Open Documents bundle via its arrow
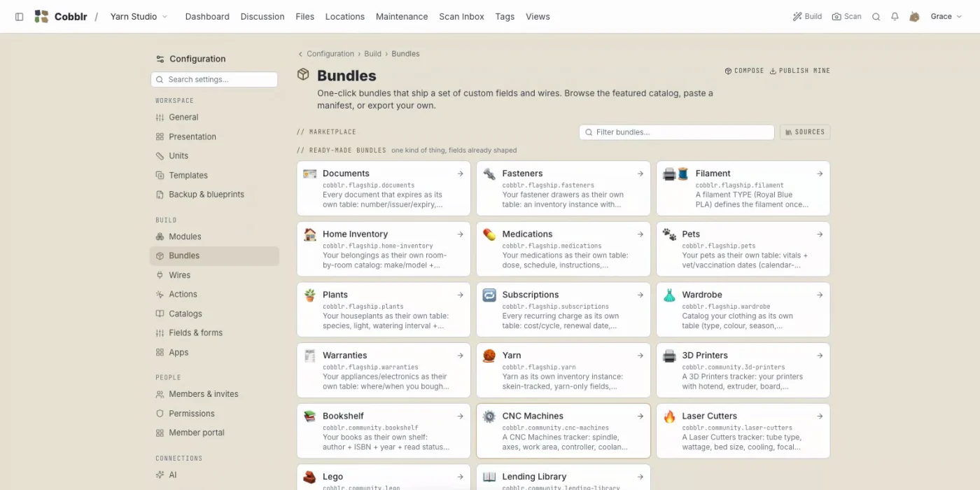This screenshot has height=490, width=980. [x=461, y=174]
